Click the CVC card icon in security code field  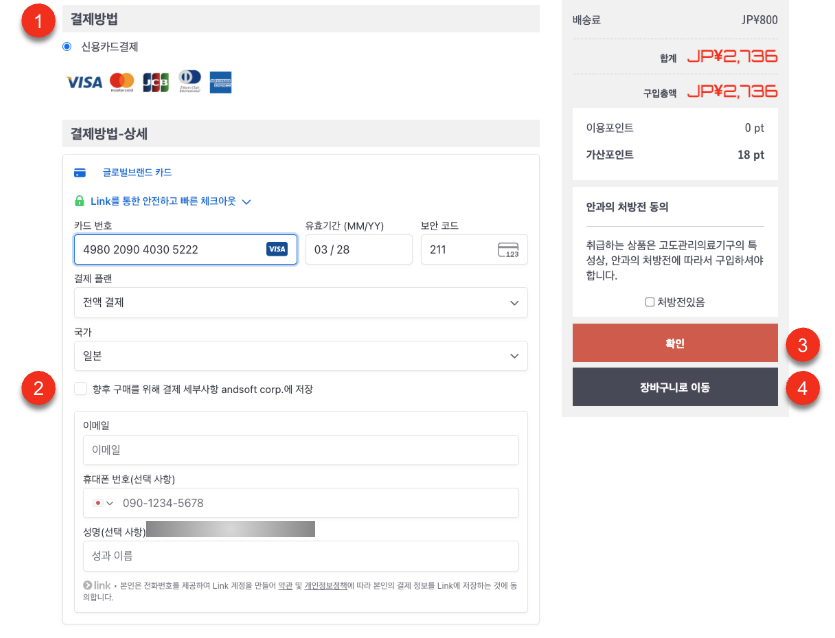click(508, 250)
